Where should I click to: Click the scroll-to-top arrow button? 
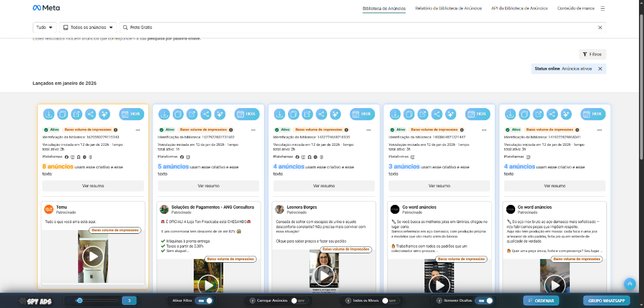click(629, 284)
